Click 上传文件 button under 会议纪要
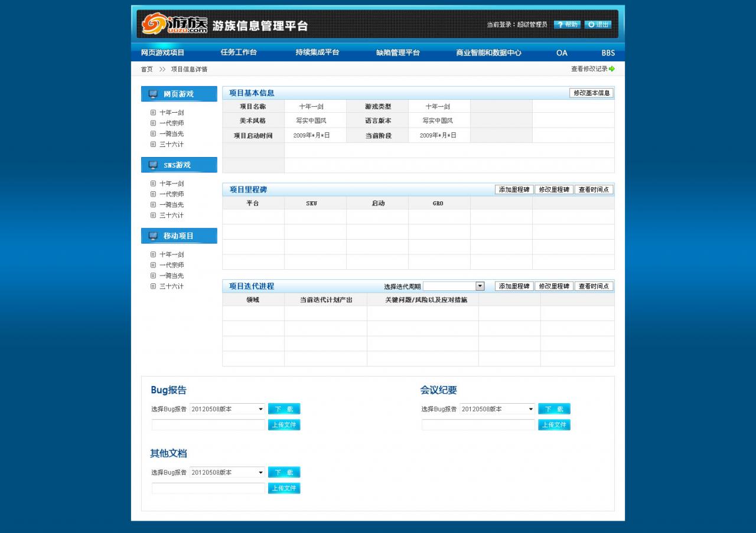 click(554, 425)
